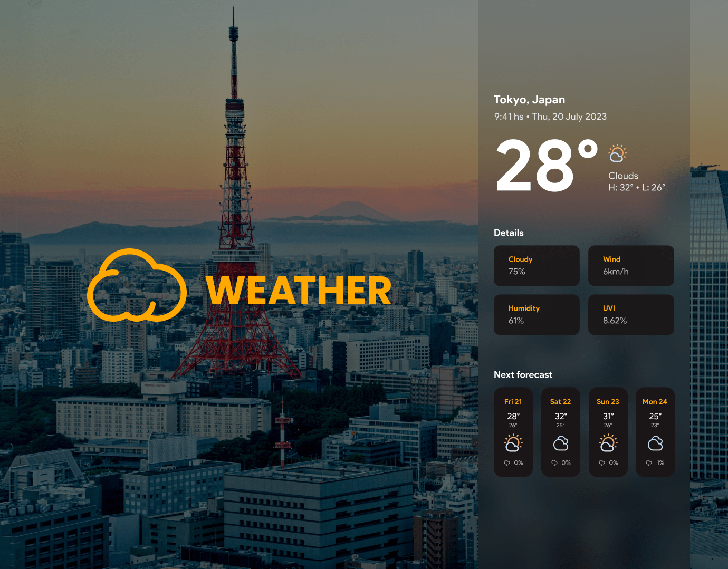
Task: Click the 28° high in Fri 21 card
Action: point(513,416)
